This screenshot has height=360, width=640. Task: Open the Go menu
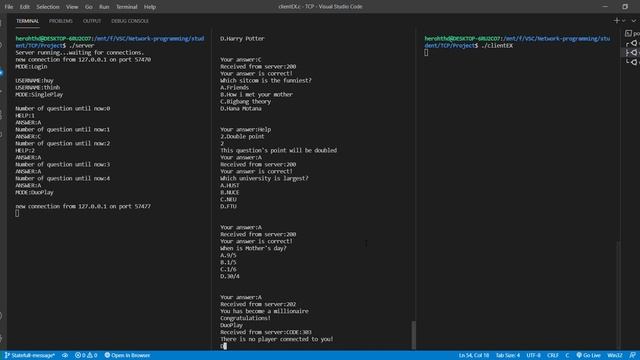point(89,7)
